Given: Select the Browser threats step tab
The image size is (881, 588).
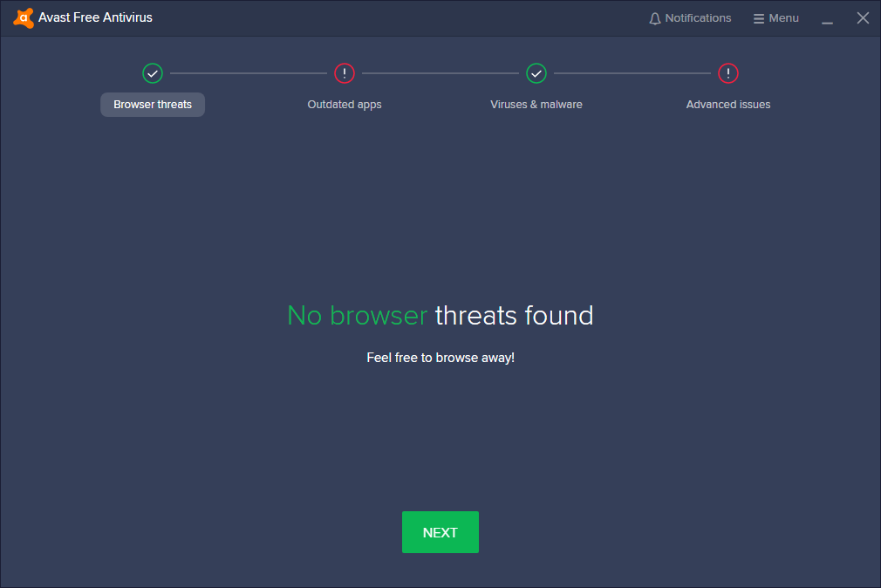Looking at the screenshot, I should click(153, 105).
